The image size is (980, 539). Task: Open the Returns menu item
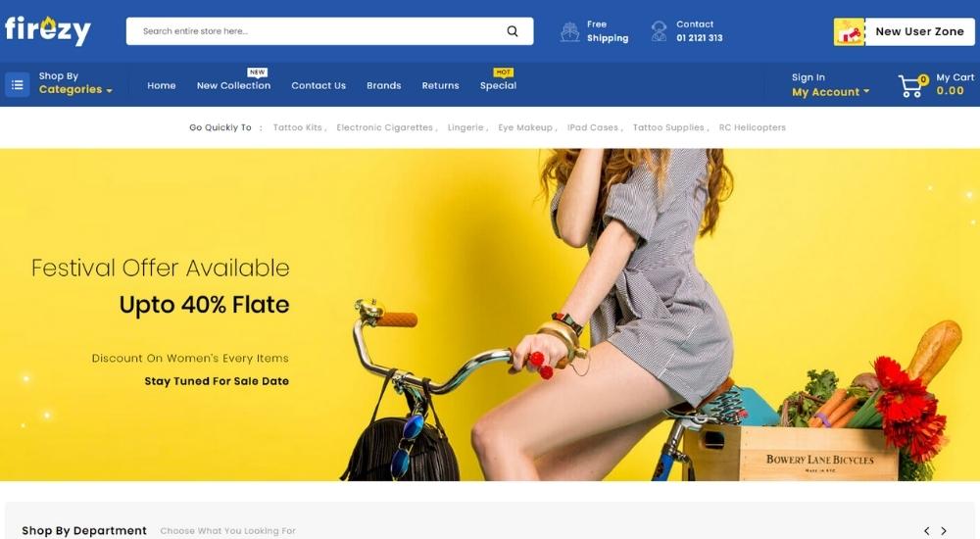[441, 85]
